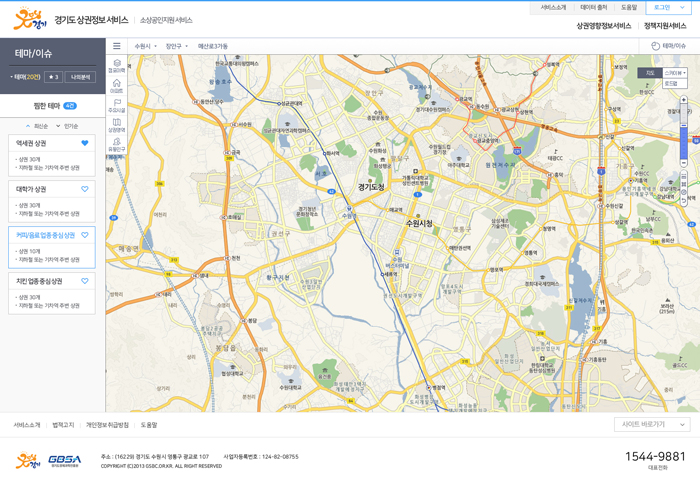Click the map zoom out minus button
This screenshot has height=486, width=700.
coord(684,163)
